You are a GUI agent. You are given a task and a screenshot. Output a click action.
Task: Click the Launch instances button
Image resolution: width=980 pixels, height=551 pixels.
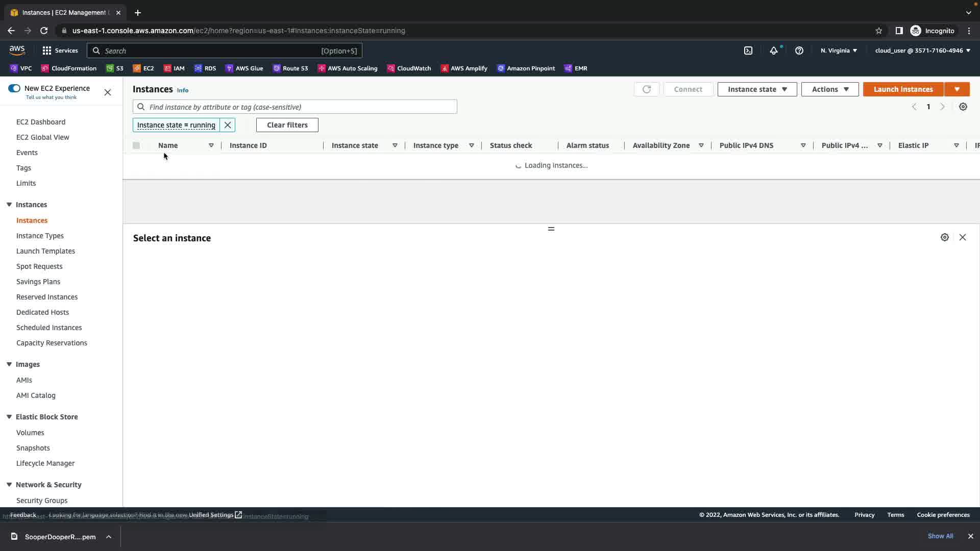(903, 89)
